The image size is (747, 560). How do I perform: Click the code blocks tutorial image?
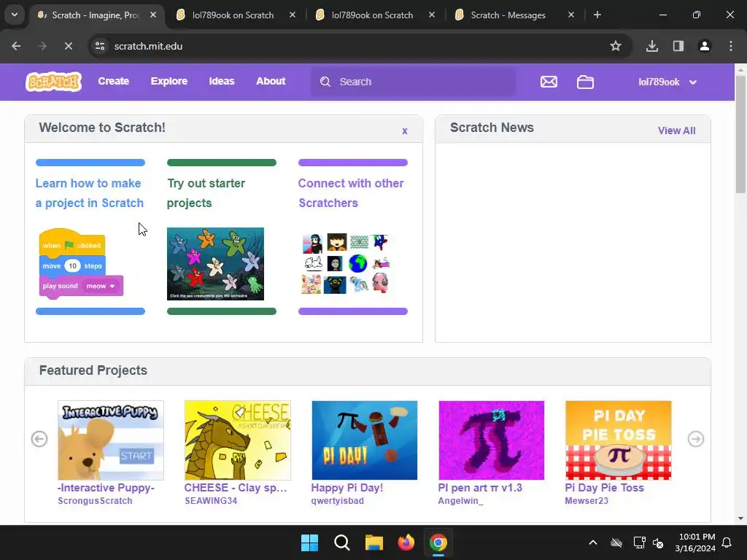point(81,264)
